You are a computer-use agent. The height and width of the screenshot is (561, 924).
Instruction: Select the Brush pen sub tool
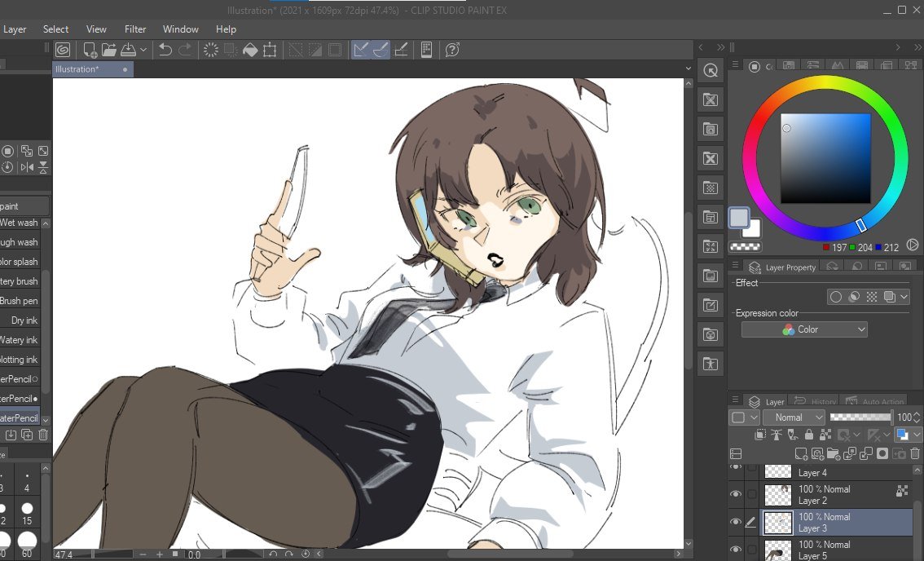[x=20, y=301]
